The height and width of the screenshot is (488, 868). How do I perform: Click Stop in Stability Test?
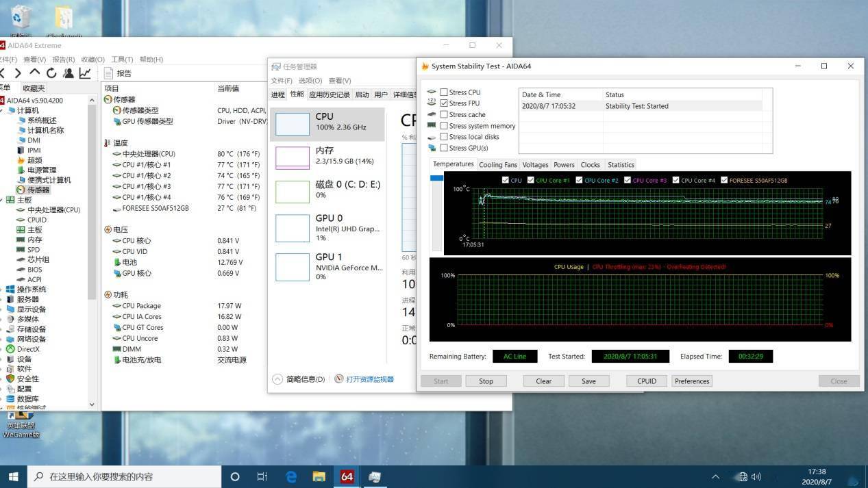486,381
